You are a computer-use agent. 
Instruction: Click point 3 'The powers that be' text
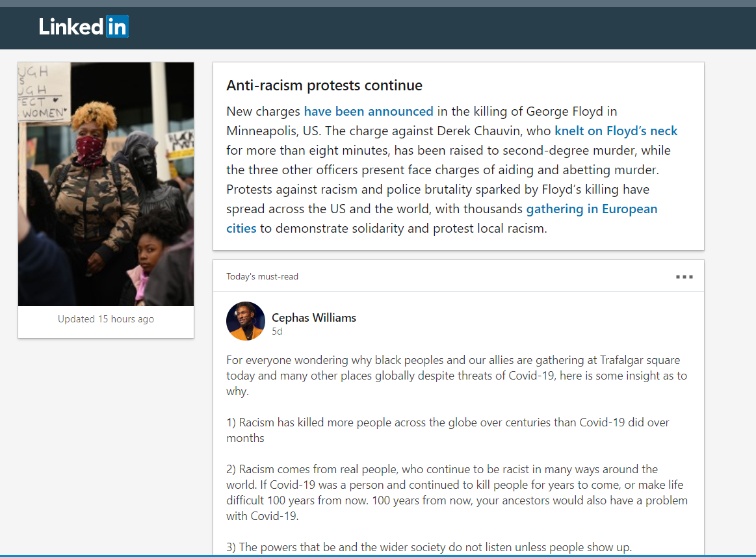click(428, 547)
